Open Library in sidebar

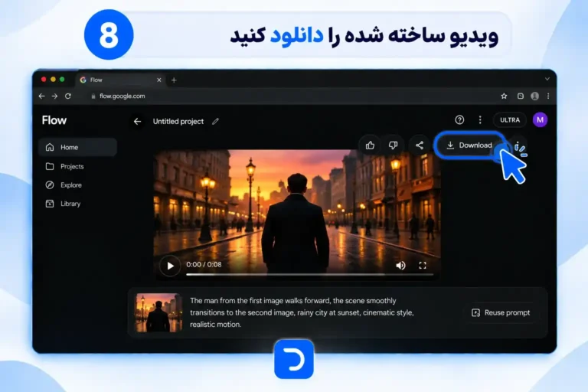(63, 204)
